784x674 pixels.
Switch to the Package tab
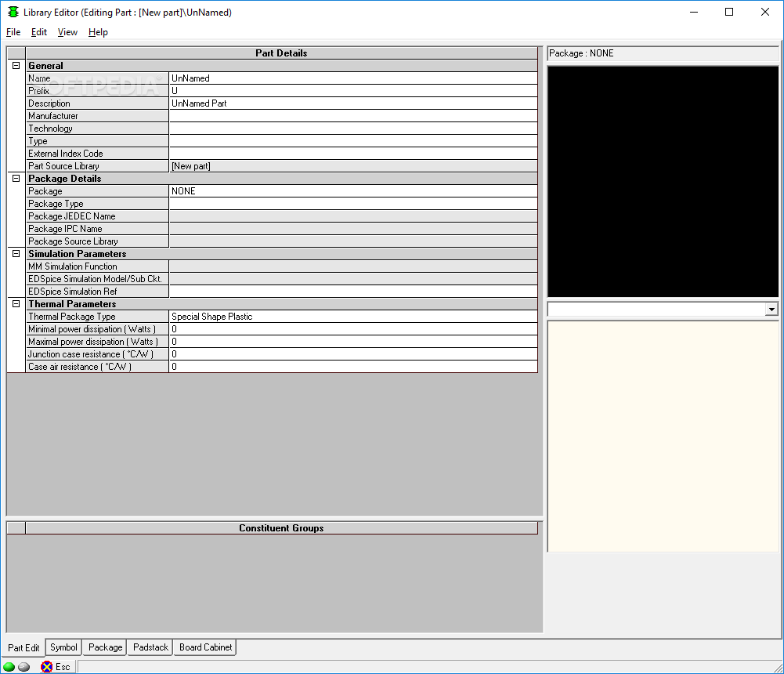(105, 647)
